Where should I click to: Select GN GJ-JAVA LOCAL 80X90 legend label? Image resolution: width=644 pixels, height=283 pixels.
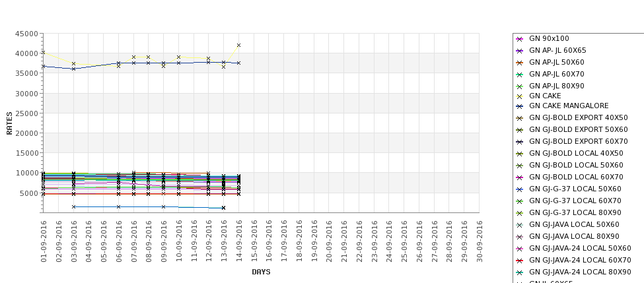point(574,237)
